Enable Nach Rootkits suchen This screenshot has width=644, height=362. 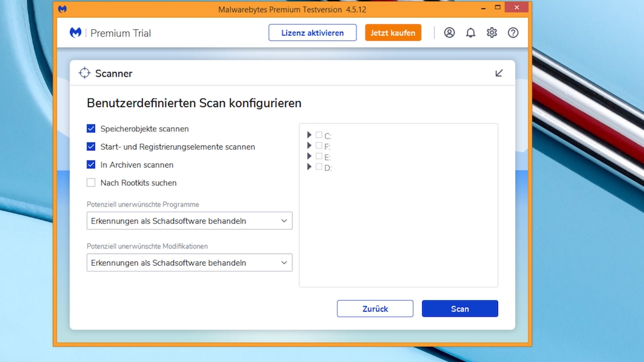click(x=91, y=183)
